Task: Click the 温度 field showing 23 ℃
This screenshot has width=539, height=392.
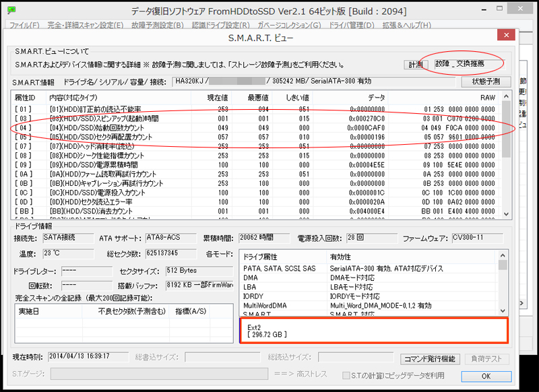Action: 68,254
